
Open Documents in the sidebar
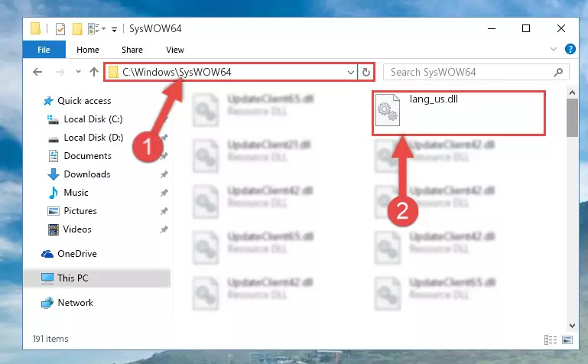tap(87, 155)
